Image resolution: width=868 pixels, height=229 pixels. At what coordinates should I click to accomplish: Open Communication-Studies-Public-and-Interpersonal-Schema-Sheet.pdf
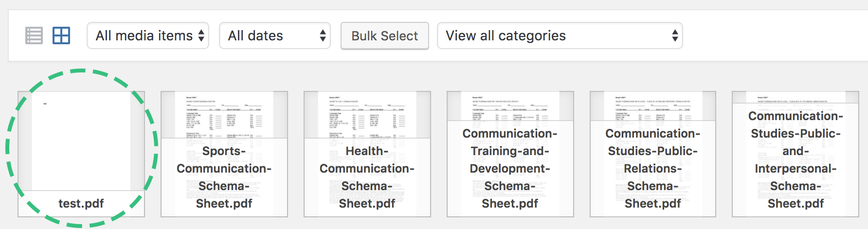click(x=796, y=154)
